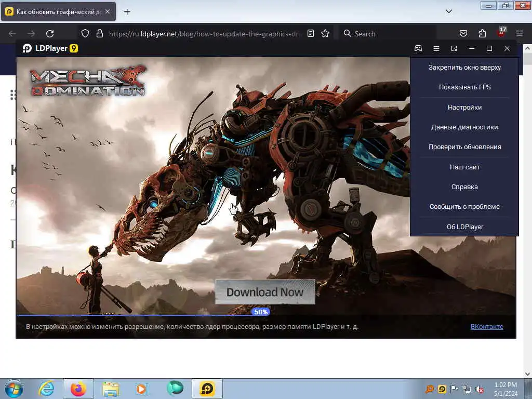Click the tray volume muted icon
The width and height of the screenshot is (532, 399).
coord(480,390)
